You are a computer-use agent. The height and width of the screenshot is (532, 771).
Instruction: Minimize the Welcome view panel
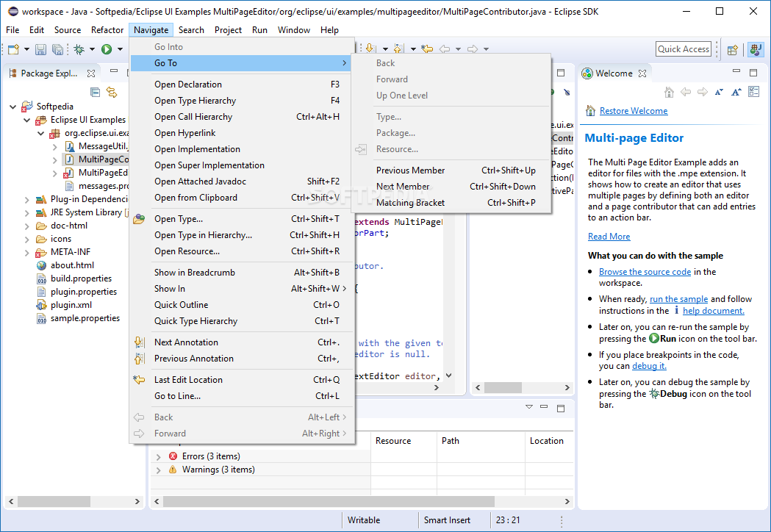tap(736, 72)
